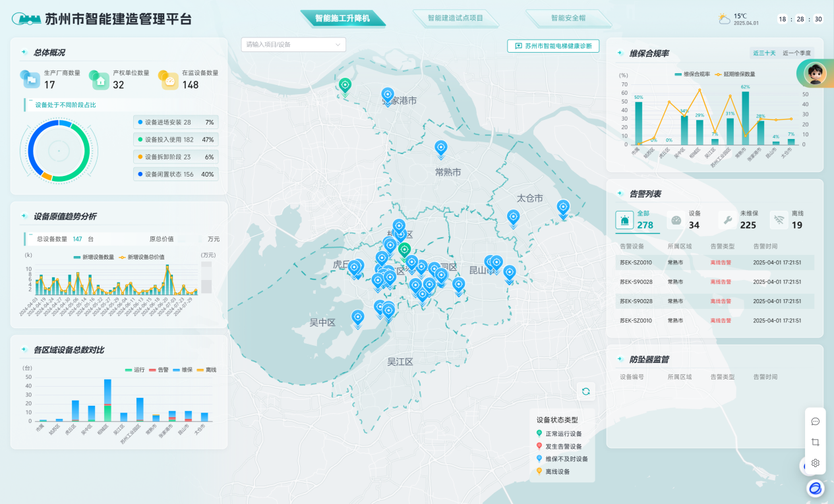The image size is (834, 504).
Task: Click 发生告警设备 legend color marker
Action: pyautogui.click(x=539, y=446)
